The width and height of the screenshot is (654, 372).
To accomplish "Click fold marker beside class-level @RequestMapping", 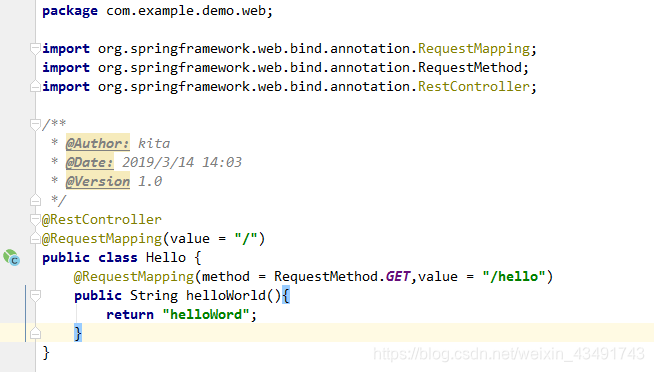I will [x=35, y=239].
